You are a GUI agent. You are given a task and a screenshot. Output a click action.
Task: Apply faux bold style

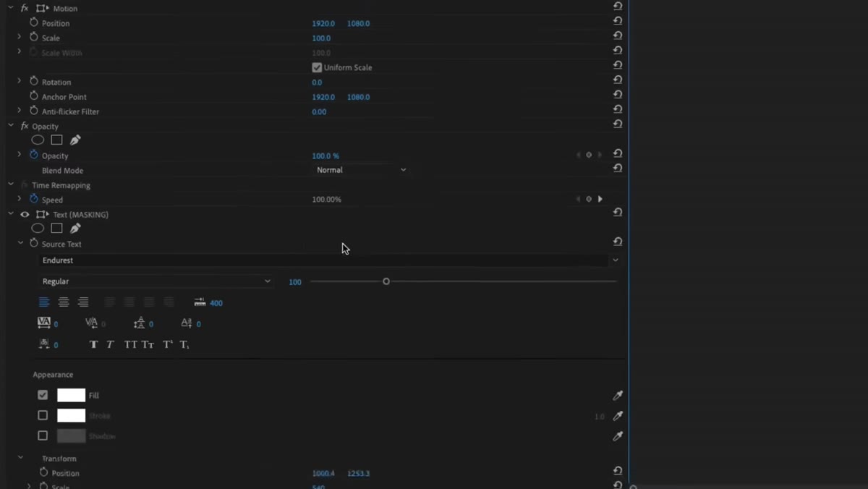93,344
